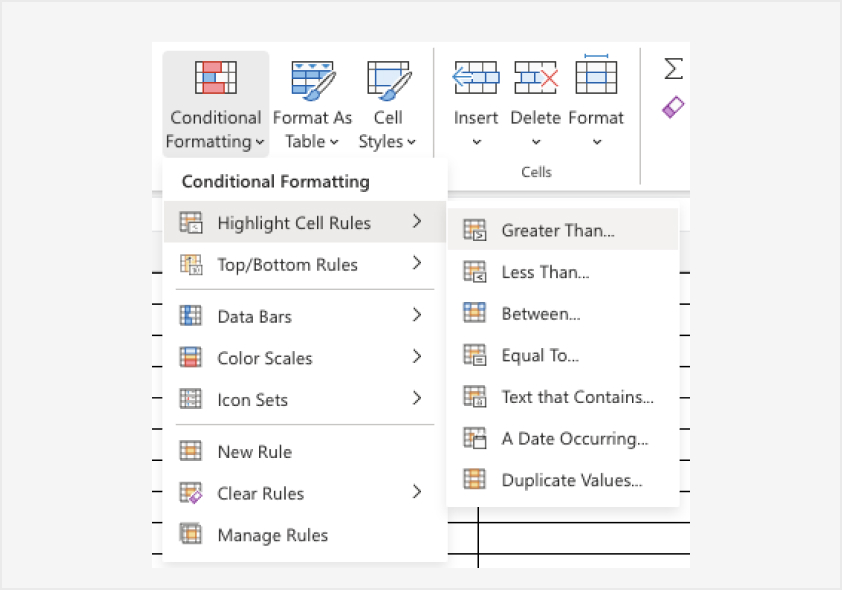
Task: Click the New Rule icon
Action: (191, 451)
